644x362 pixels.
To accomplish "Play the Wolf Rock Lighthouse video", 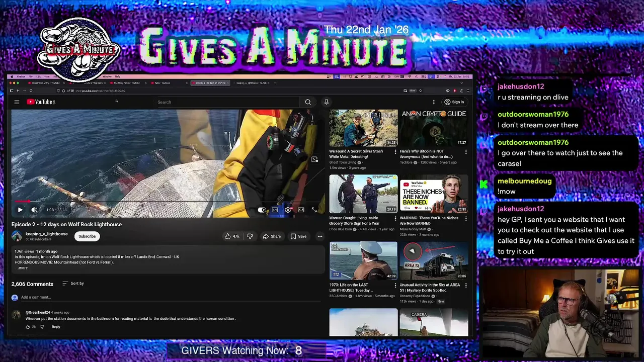I will (20, 210).
